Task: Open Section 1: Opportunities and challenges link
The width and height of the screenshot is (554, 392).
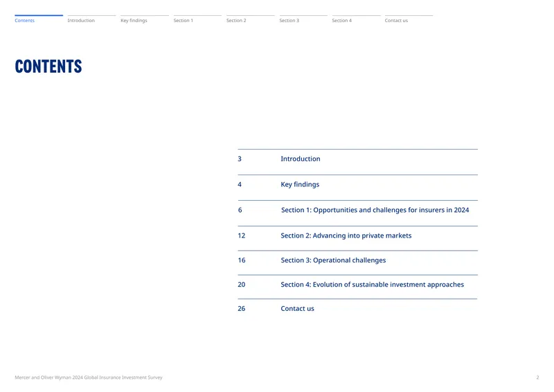Action: (375, 210)
